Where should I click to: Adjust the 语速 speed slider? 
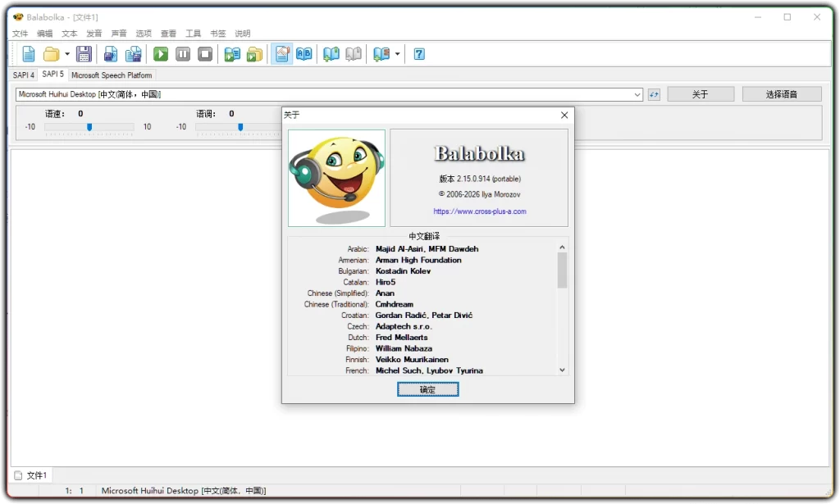[x=89, y=128]
